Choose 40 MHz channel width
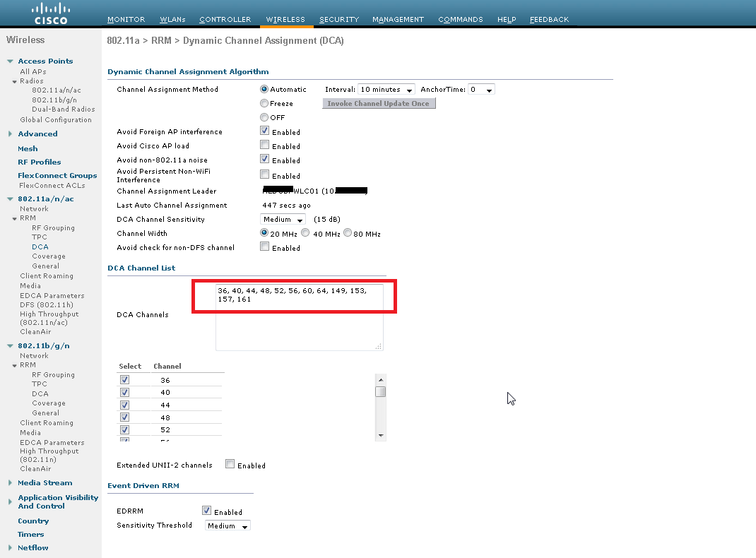 pyautogui.click(x=305, y=233)
